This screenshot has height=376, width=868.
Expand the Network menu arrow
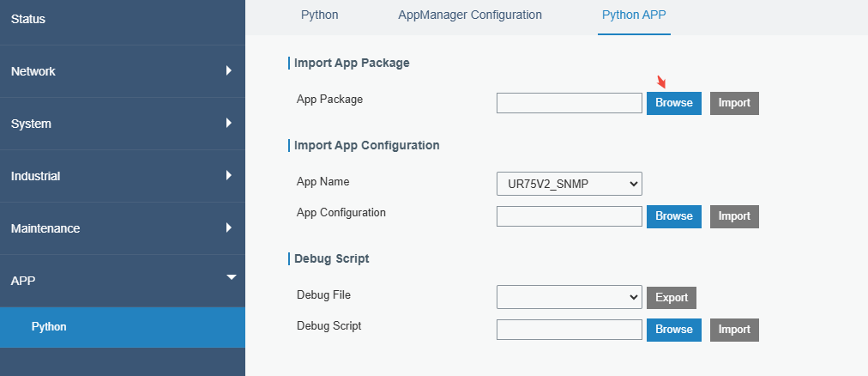coord(229,70)
